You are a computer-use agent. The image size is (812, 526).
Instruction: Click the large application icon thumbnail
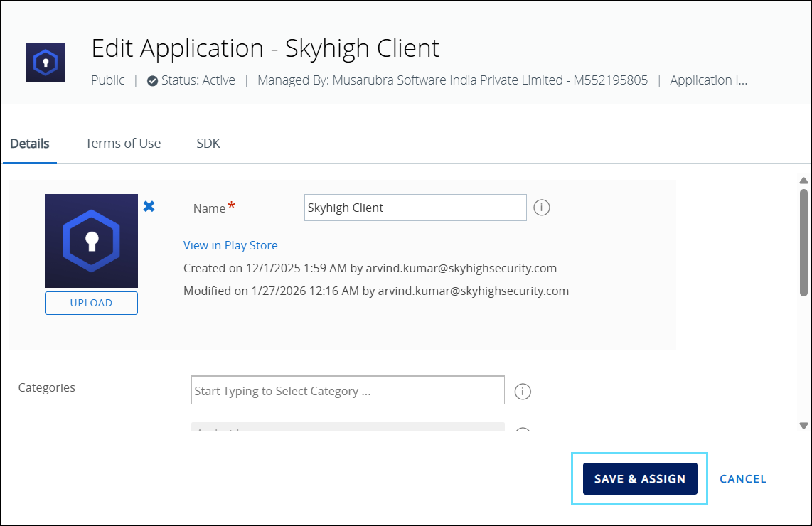[91, 241]
